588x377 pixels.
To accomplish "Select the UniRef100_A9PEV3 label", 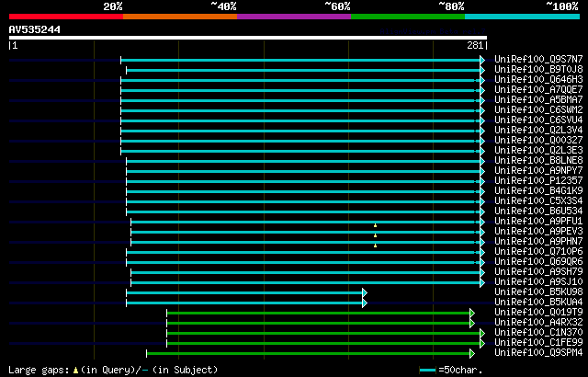I will point(538,232).
